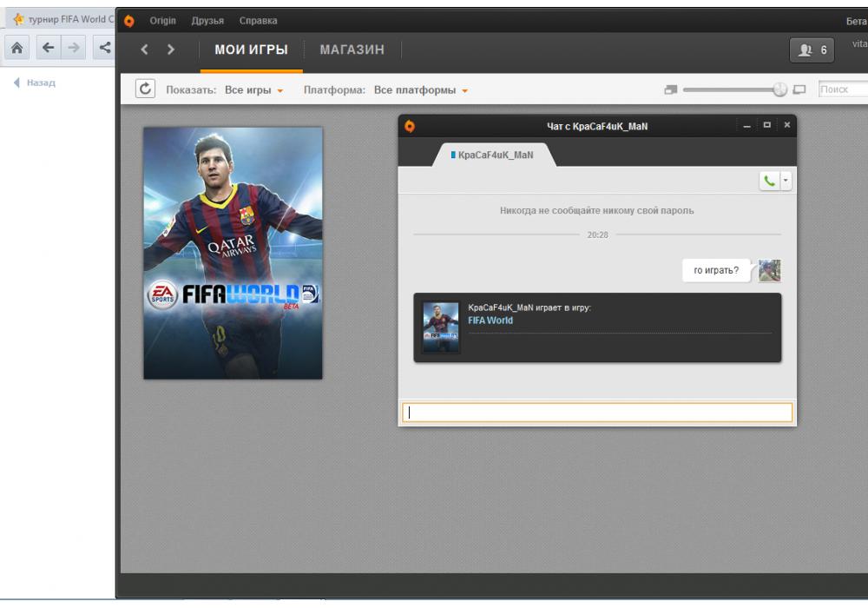
Task: Select the KpaCaF4uK_MaN chat tab
Action: [493, 155]
